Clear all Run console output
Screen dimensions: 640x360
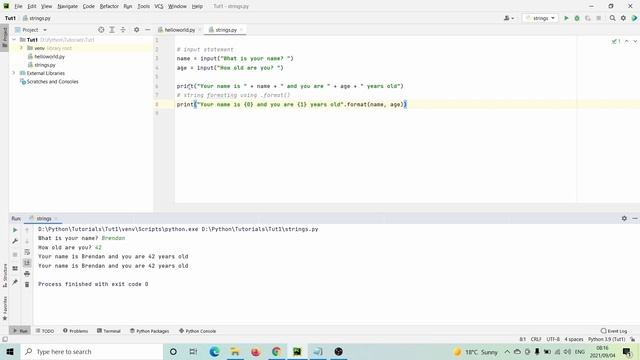click(27, 284)
